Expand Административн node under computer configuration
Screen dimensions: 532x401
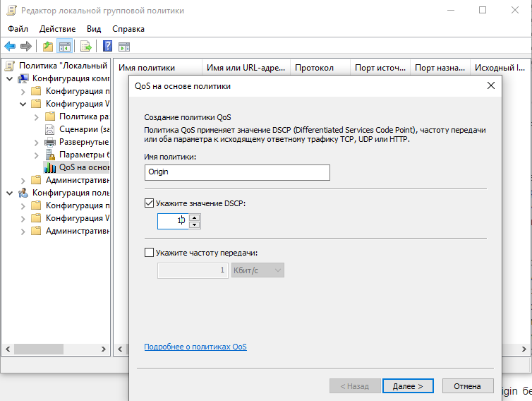(x=23, y=181)
